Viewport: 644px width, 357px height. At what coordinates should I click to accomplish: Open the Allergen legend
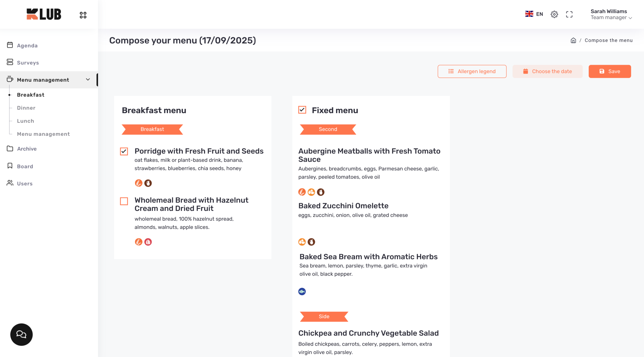click(472, 71)
